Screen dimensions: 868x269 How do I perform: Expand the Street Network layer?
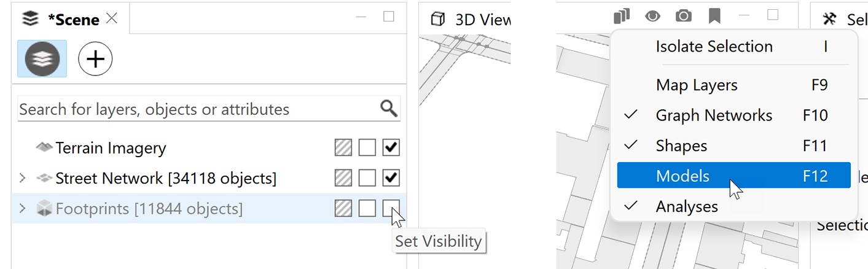click(23, 178)
